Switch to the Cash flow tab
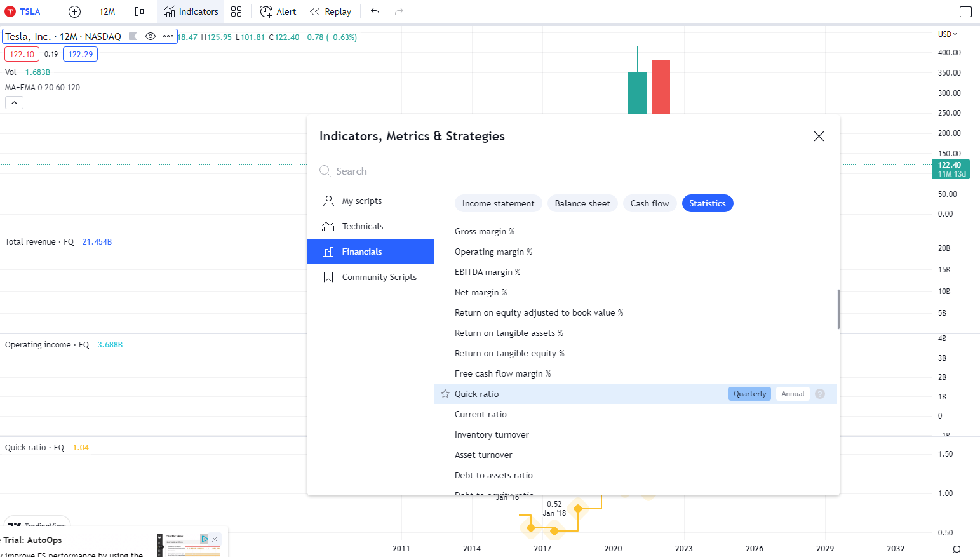This screenshot has height=557, width=980. tap(650, 203)
